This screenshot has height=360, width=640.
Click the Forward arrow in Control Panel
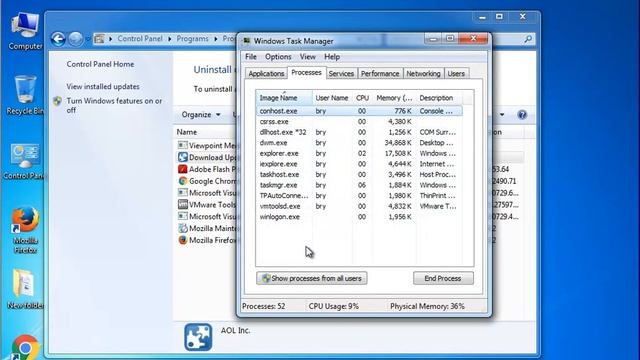pyautogui.click(x=76, y=39)
